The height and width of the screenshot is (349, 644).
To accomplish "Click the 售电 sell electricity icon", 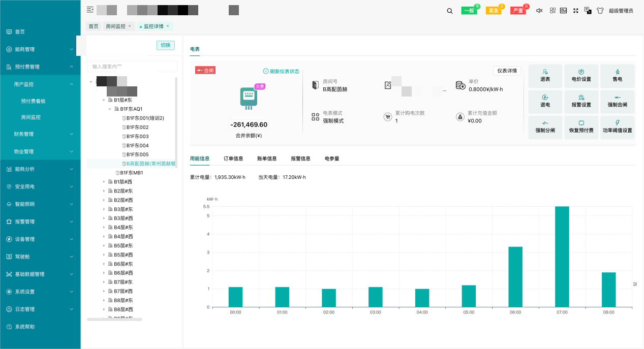I will coord(617,76).
